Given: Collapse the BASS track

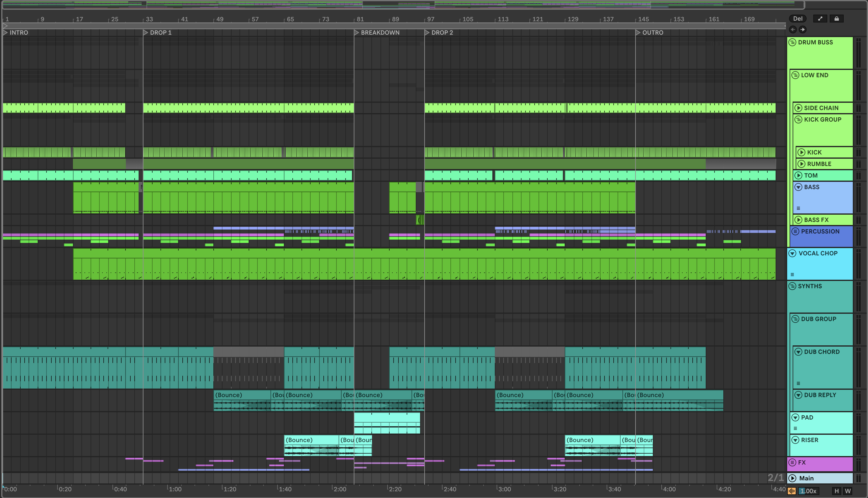Looking at the screenshot, I should tap(798, 187).
